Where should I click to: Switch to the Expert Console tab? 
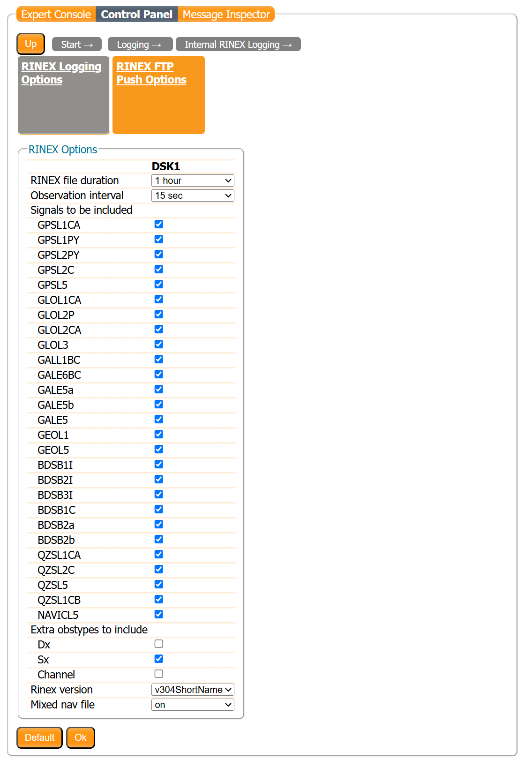(x=56, y=15)
